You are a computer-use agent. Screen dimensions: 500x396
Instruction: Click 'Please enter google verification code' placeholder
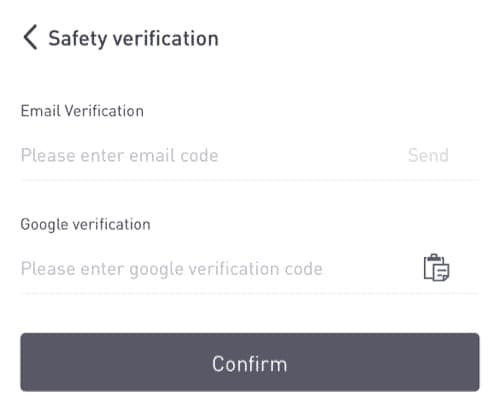click(171, 269)
